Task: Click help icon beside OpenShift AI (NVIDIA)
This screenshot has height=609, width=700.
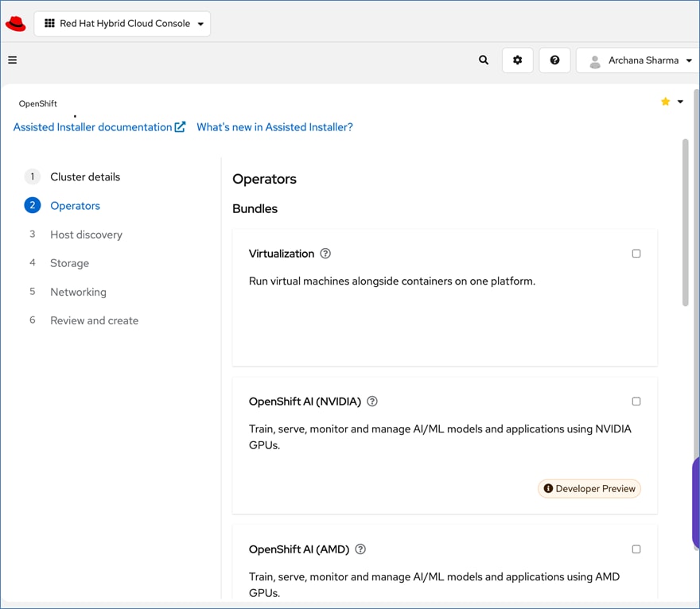Action: coord(372,401)
